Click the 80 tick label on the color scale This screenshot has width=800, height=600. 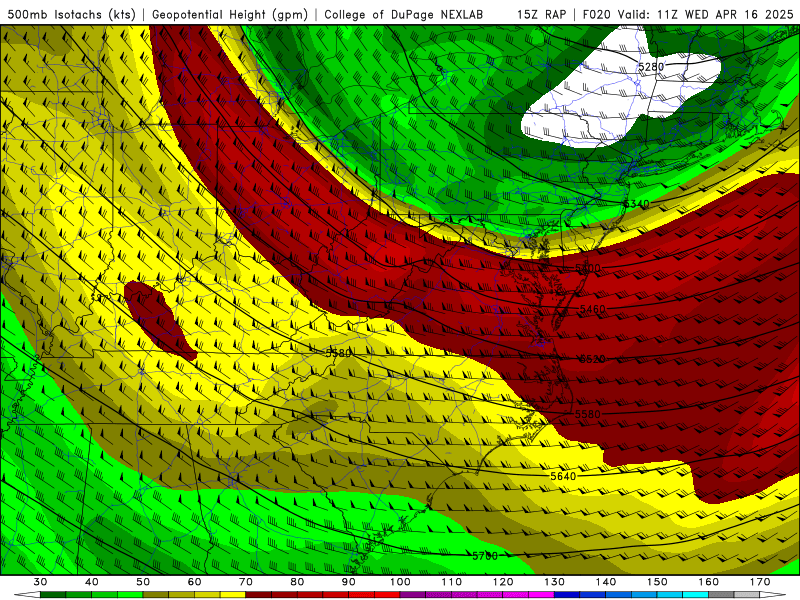(297, 582)
